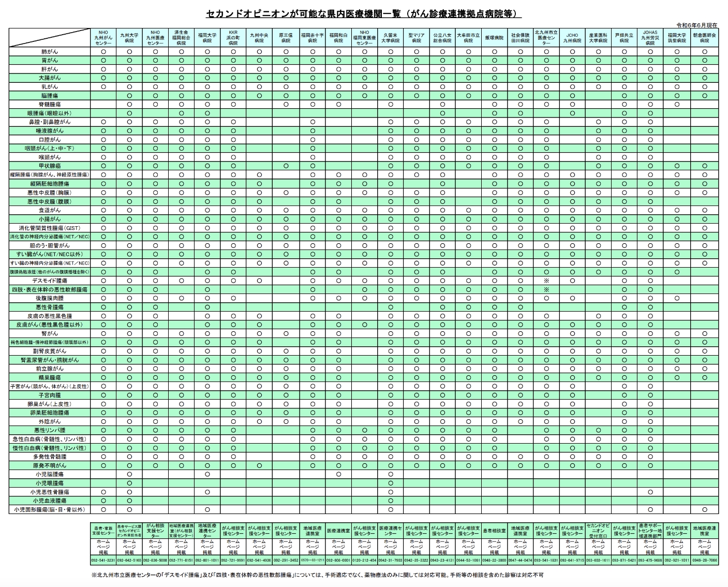This screenshot has width=728, height=587.
Task: Select the 九州大学病院 column header
Action: (129, 38)
